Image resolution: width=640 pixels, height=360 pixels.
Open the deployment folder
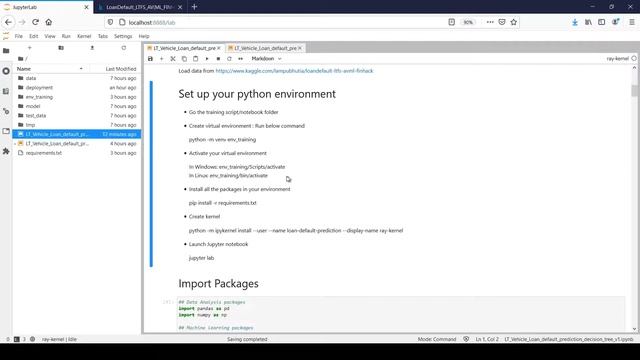coord(77,87)
